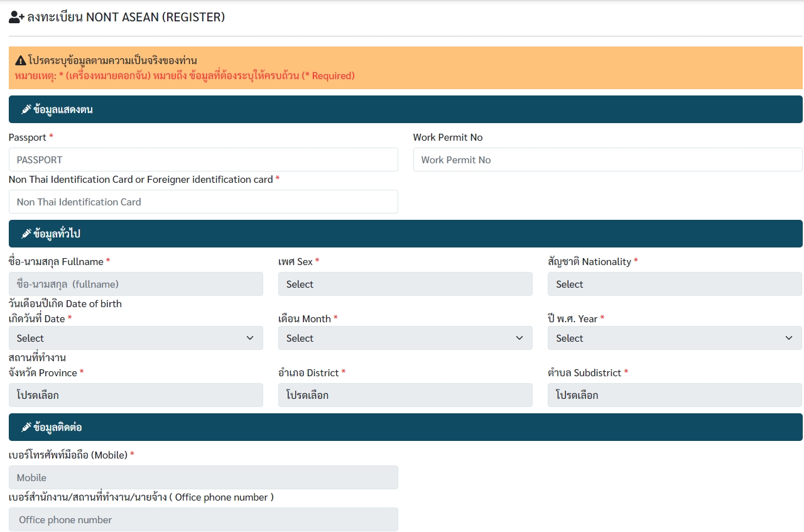804x532 pixels.
Task: Expand the เดือน Month dropdown
Action: click(x=405, y=338)
